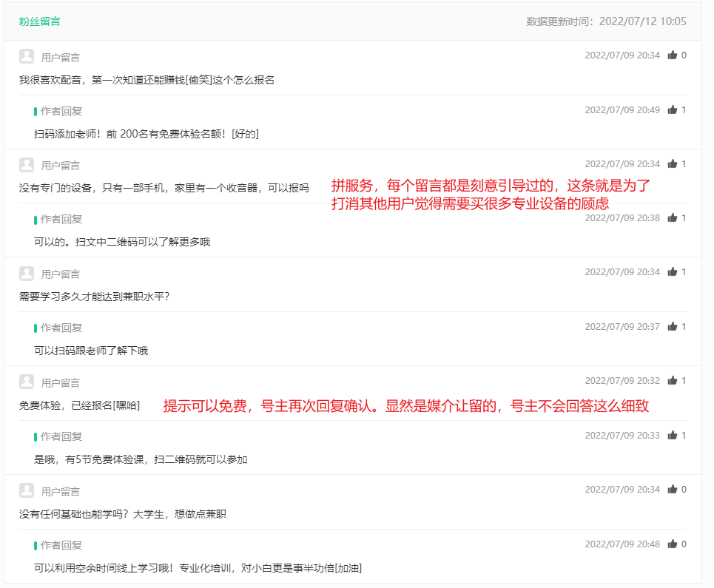The image size is (714, 588).
Task: Click comment text 没有专门的设备，只有一部手机
Action: (x=164, y=188)
